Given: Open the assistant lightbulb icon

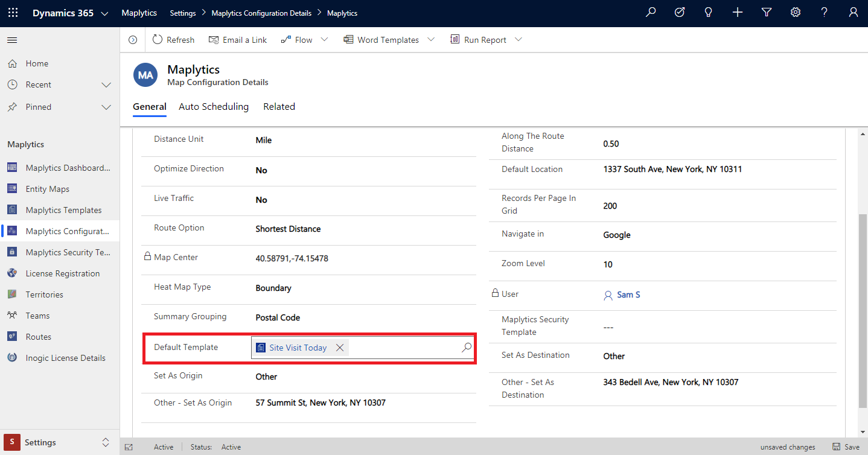Looking at the screenshot, I should tap(709, 13).
